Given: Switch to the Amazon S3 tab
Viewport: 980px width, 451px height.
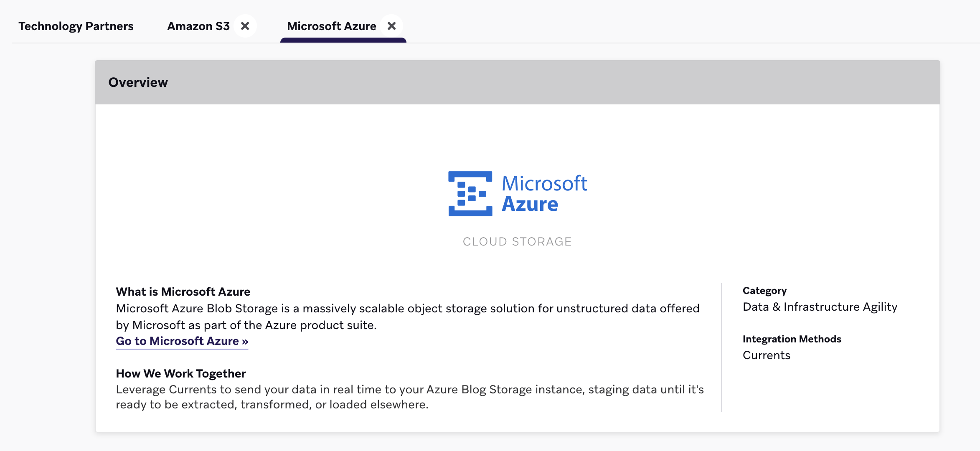Looking at the screenshot, I should tap(198, 25).
